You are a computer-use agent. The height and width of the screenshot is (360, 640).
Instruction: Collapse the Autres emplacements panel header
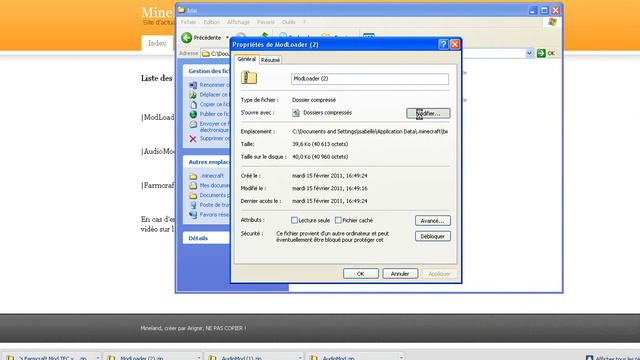(x=207, y=162)
